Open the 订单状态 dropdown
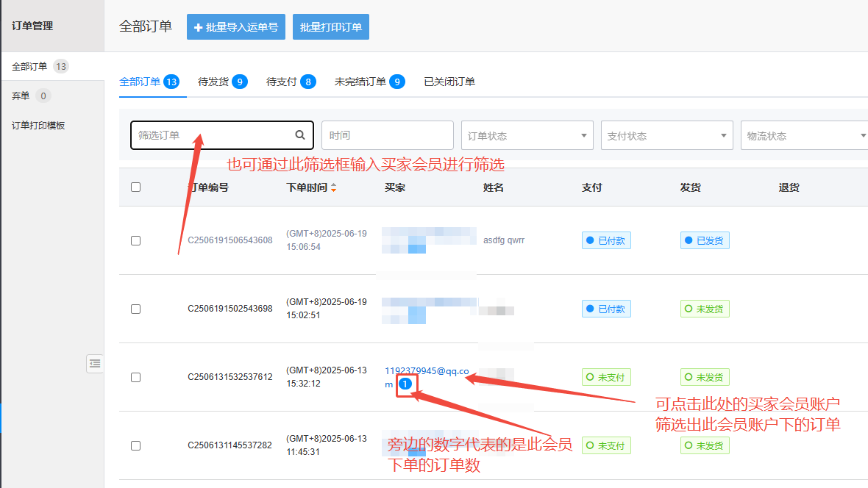Viewport: 868px width, 488px height. pyautogui.click(x=527, y=136)
